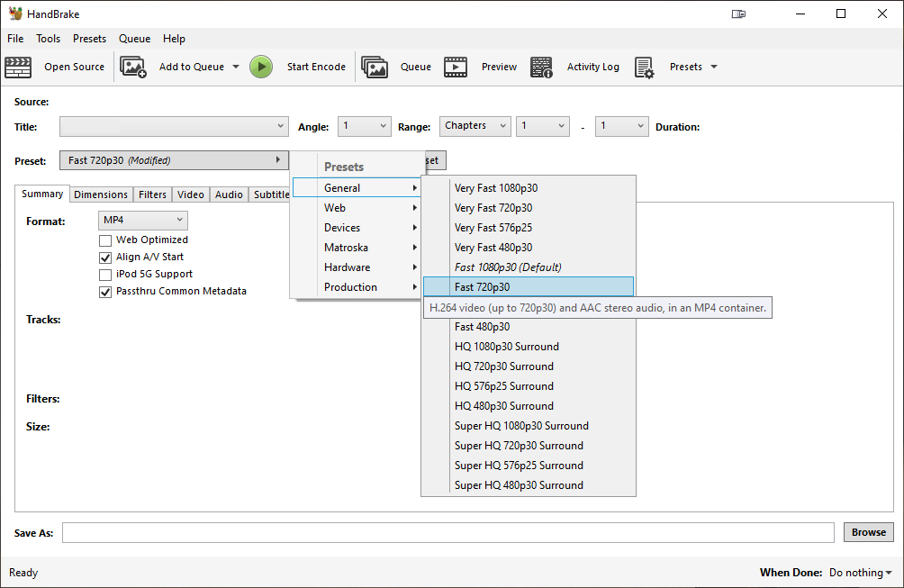The width and height of the screenshot is (904, 588).
Task: Switch to the Audio tab
Action: 229,194
